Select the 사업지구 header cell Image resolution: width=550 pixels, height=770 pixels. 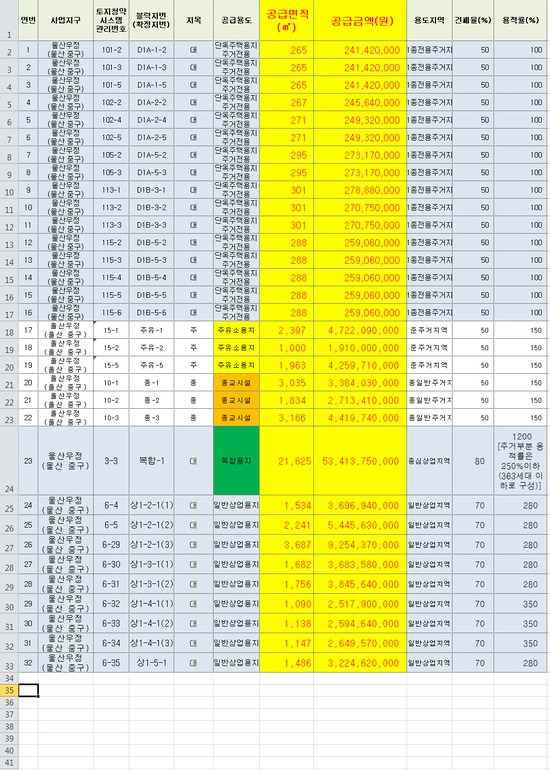click(x=66, y=20)
